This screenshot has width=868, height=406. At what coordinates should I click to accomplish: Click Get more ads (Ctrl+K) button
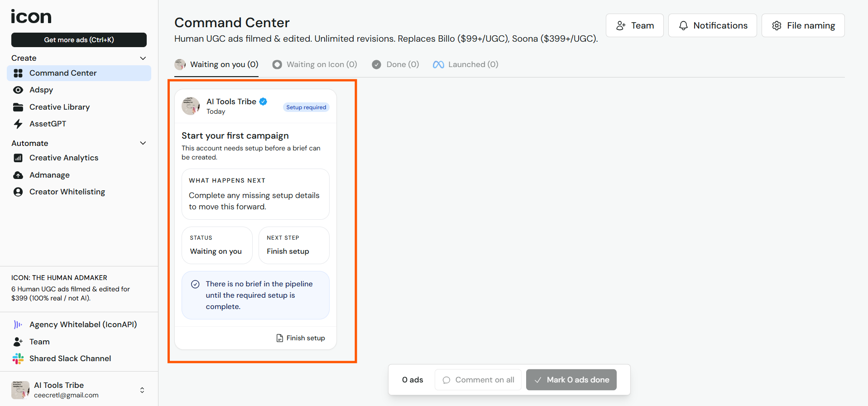(x=79, y=40)
